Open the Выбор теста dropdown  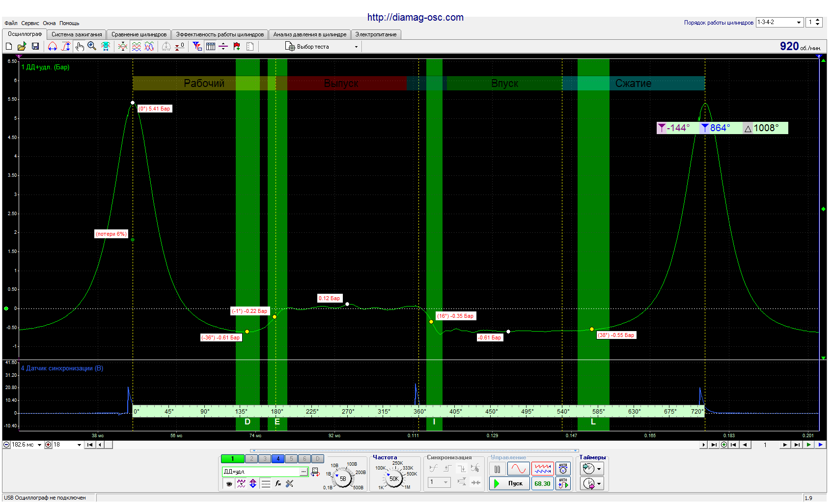coord(322,47)
